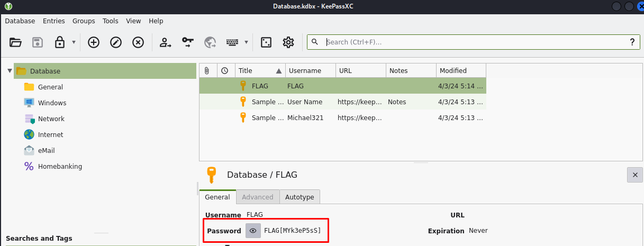This screenshot has width=644, height=246.
Task: Open database folder icon in toolbar
Action: [15, 42]
